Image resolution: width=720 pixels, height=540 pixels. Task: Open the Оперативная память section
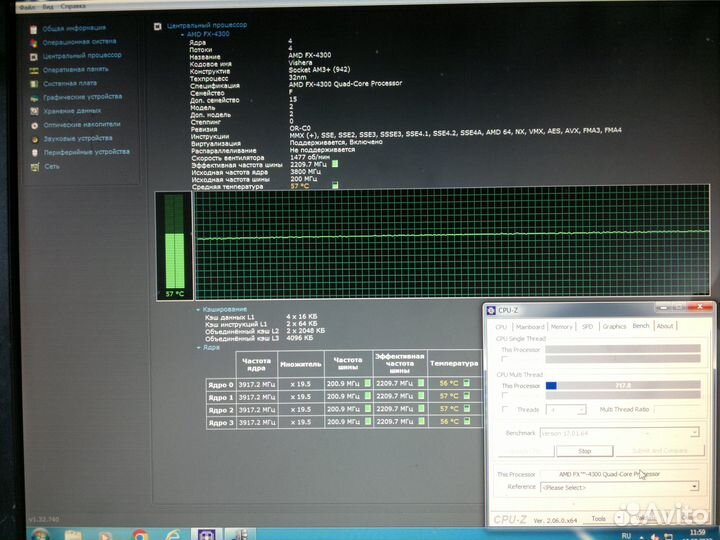(x=76, y=70)
